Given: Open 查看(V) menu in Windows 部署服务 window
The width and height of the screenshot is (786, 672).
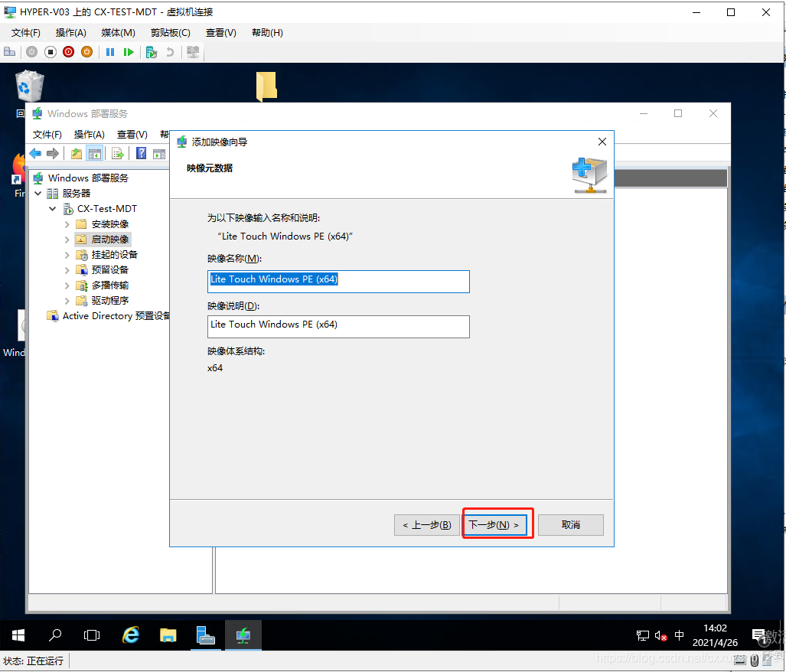Looking at the screenshot, I should (132, 134).
